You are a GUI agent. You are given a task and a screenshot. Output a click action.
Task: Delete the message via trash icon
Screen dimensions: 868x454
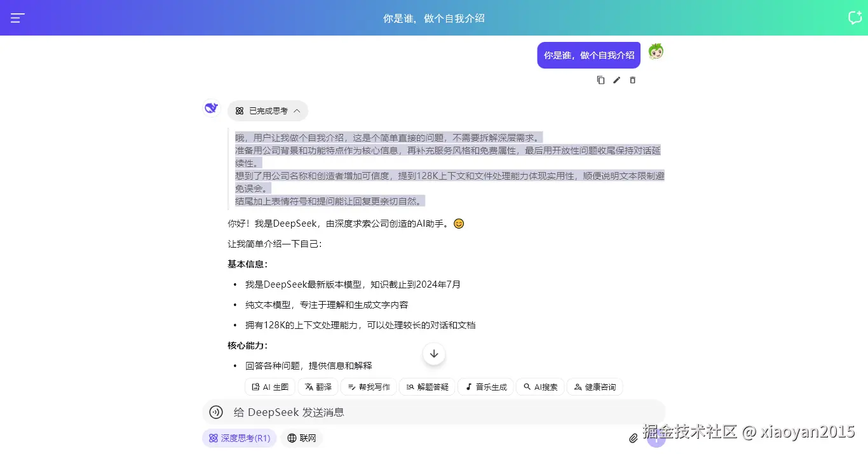click(x=632, y=80)
